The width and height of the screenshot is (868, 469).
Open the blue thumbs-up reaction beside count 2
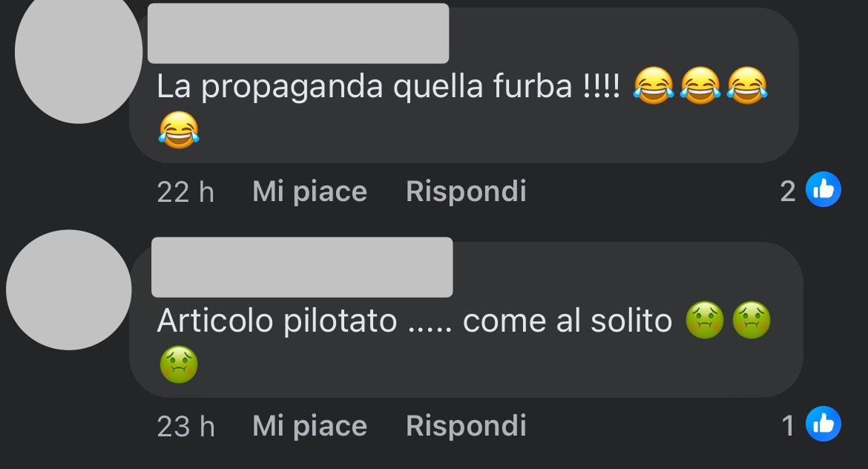[823, 189]
